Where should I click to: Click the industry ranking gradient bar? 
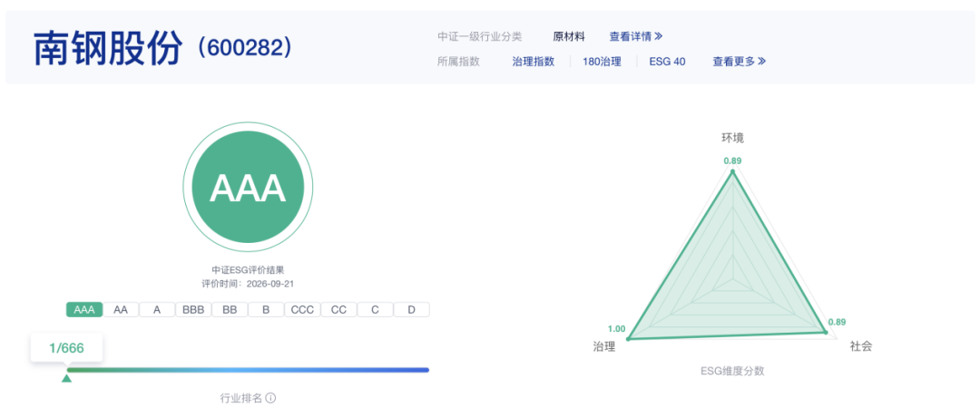coord(248,370)
